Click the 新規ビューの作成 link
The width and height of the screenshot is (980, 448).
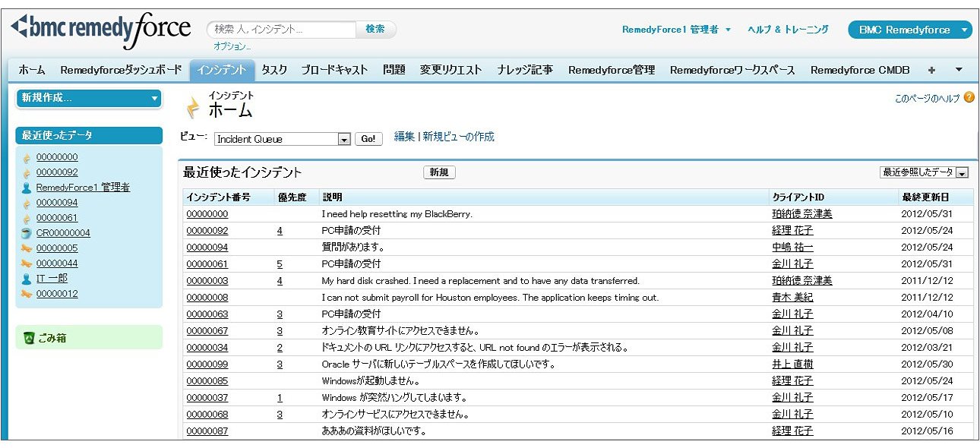point(458,137)
